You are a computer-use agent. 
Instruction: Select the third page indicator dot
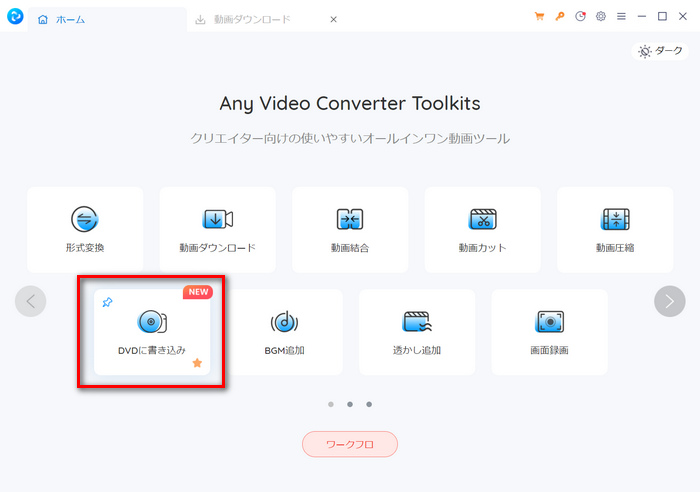(x=369, y=404)
